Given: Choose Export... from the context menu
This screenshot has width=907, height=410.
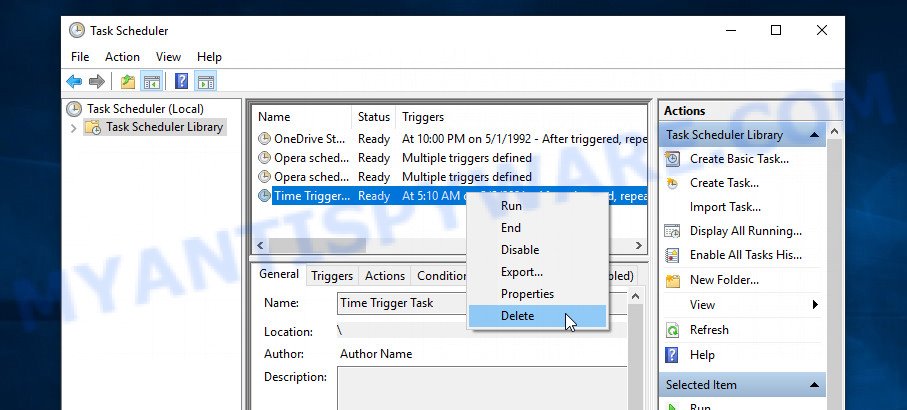Looking at the screenshot, I should (x=537, y=272).
